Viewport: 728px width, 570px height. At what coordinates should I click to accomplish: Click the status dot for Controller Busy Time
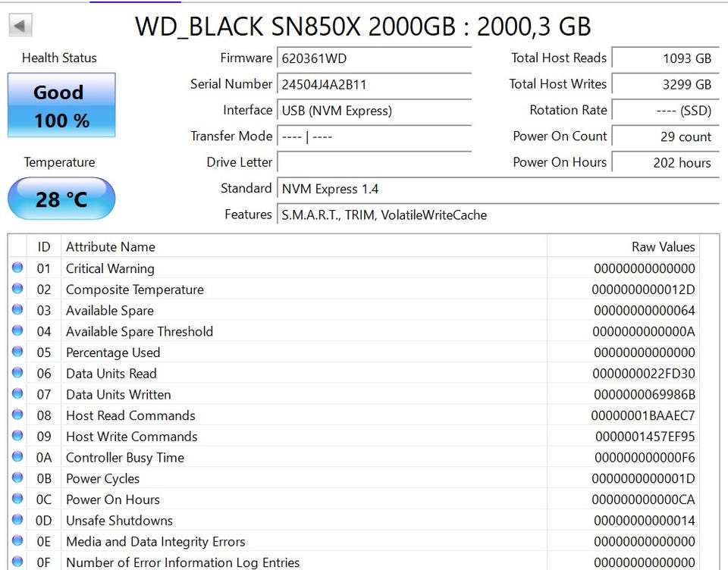pos(17,456)
